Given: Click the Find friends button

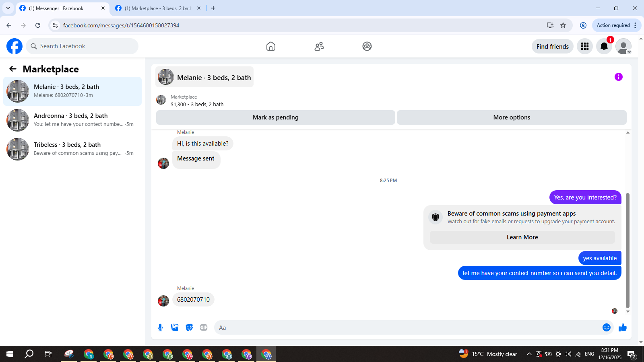Looking at the screenshot, I should 553,46.
